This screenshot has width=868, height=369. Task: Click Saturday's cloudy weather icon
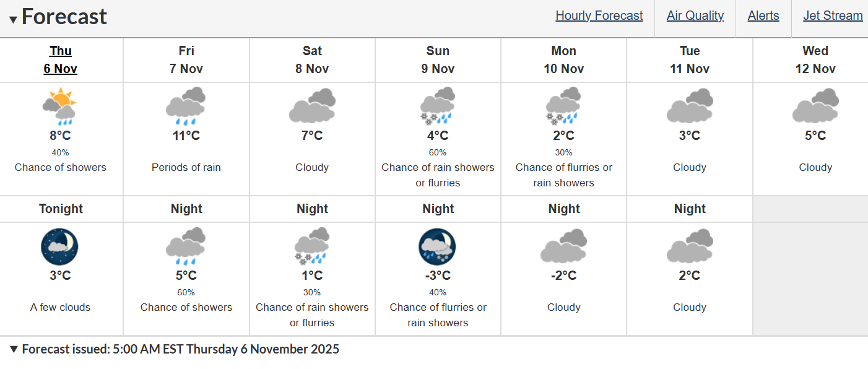tap(312, 106)
